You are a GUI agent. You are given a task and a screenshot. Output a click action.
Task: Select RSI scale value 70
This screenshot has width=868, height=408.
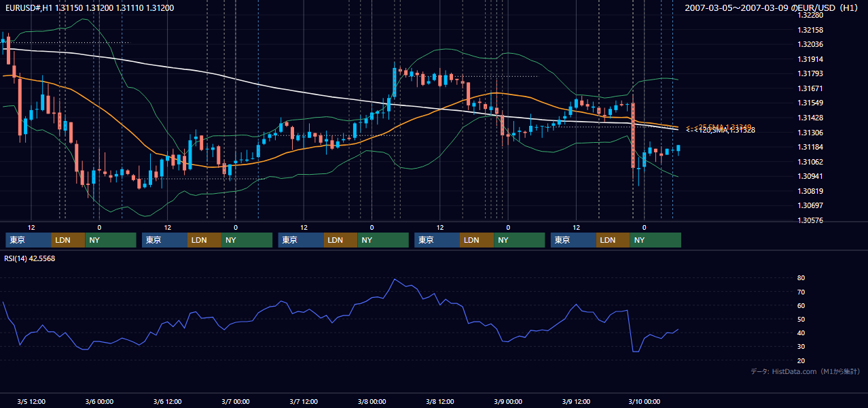coord(801,292)
